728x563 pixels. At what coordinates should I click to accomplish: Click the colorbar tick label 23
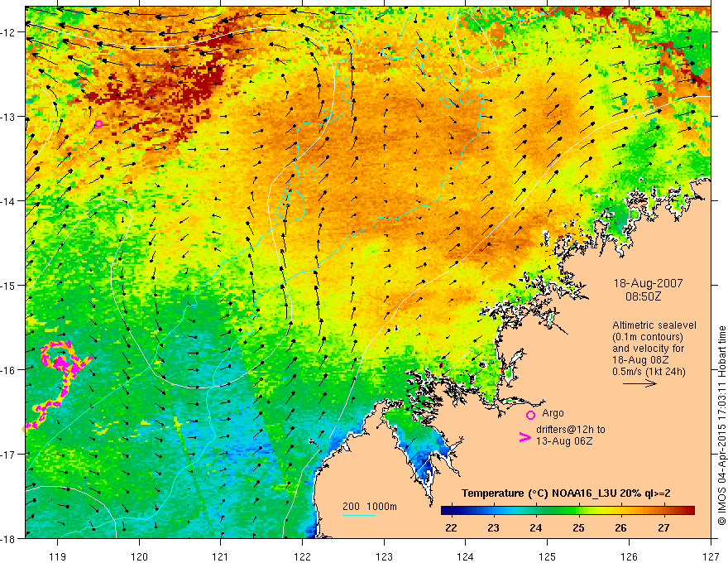tap(493, 528)
